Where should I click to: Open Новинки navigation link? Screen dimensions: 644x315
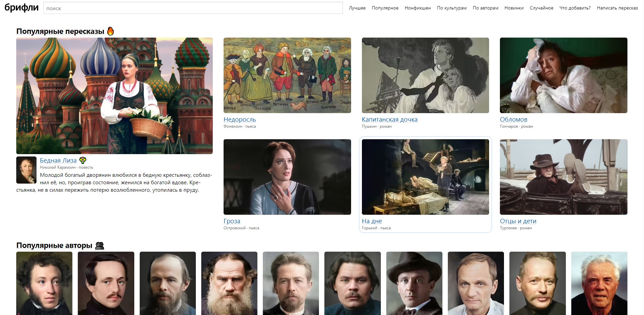tap(514, 8)
